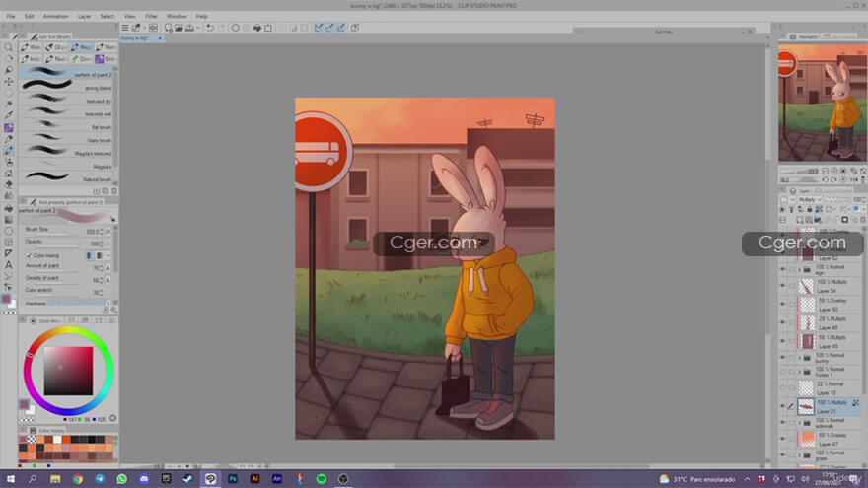The width and height of the screenshot is (868, 488).
Task: Open color mixing mode dropdown arrow
Action: point(108,255)
